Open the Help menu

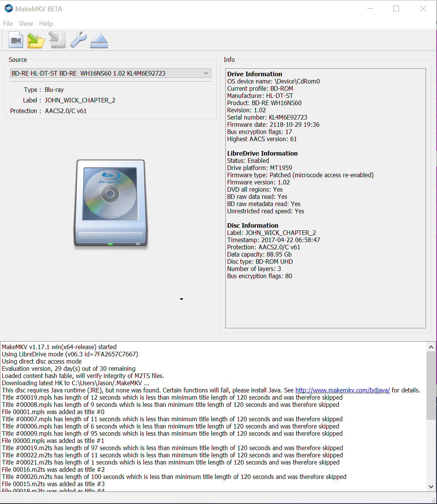pos(46,24)
